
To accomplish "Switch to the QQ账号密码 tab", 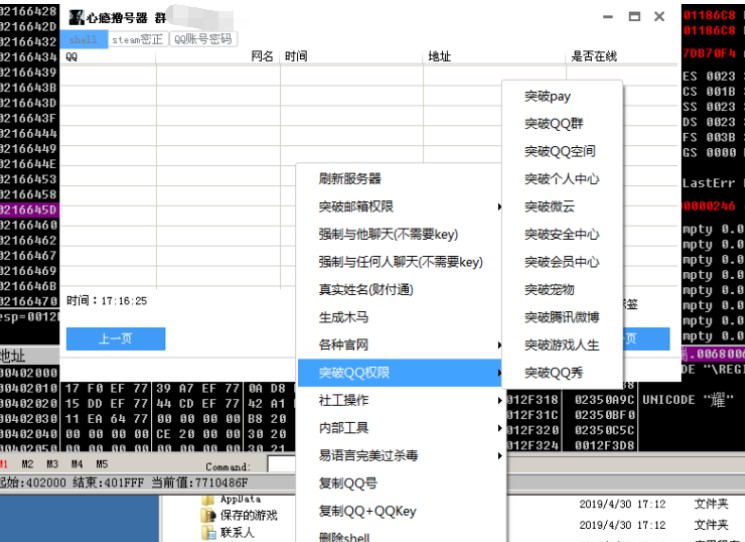I will [x=203, y=39].
